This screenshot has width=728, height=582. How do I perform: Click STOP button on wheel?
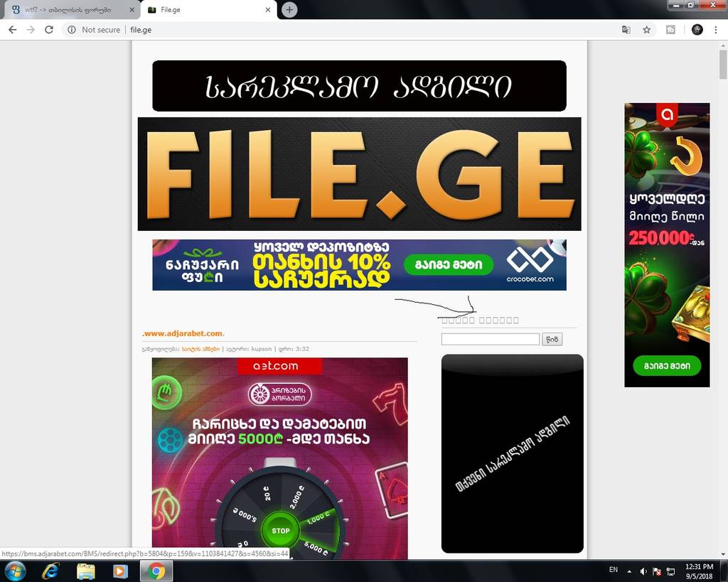click(280, 531)
